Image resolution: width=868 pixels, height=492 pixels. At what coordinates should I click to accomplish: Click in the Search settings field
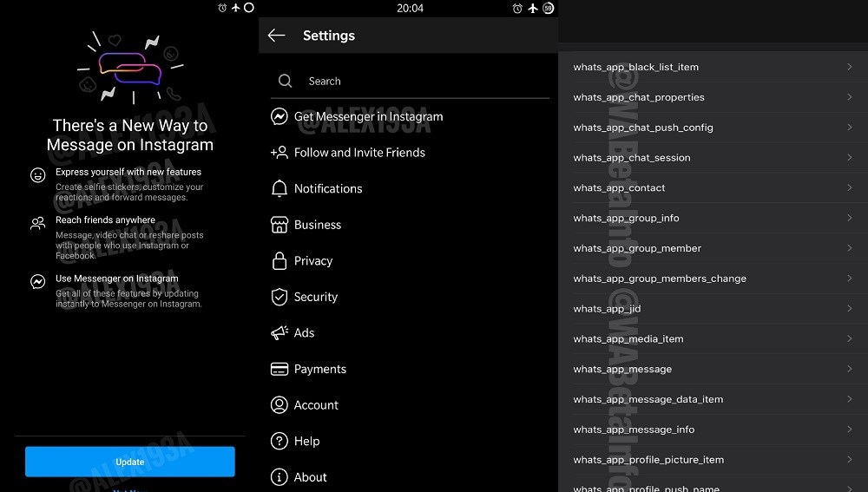[410, 82]
